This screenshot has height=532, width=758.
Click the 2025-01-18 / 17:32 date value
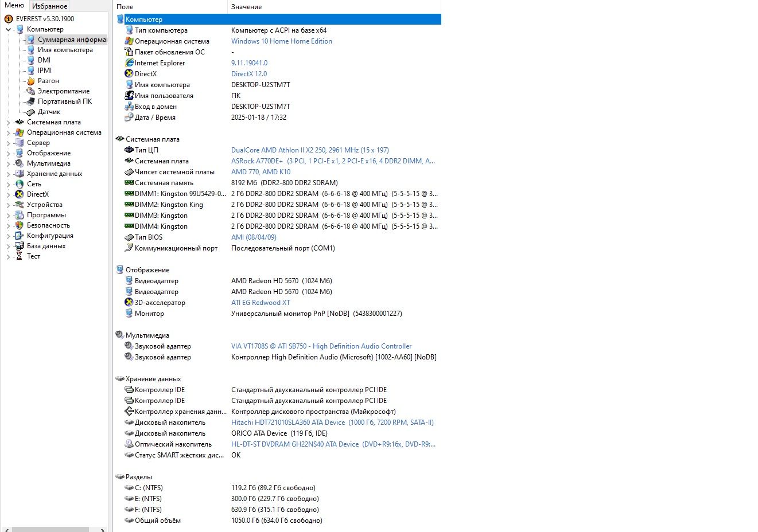click(259, 118)
